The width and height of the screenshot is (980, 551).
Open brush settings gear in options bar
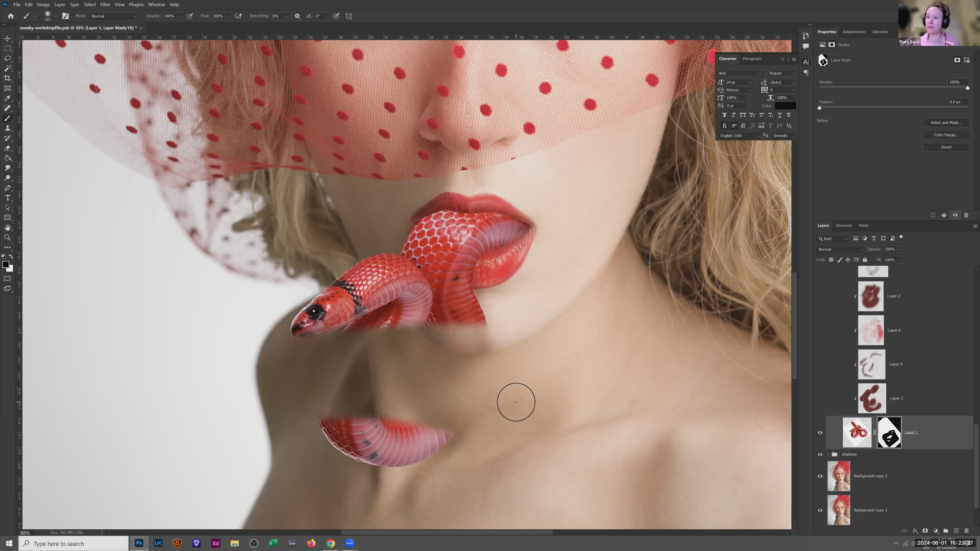click(x=298, y=16)
